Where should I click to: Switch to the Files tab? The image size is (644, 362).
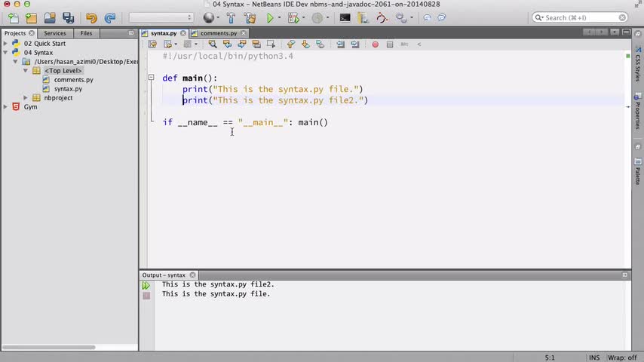pos(86,33)
